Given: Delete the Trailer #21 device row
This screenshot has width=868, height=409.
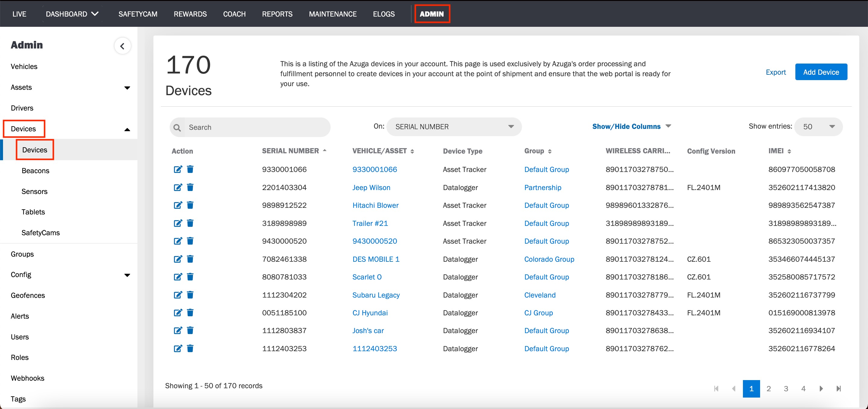Looking at the screenshot, I should [190, 223].
